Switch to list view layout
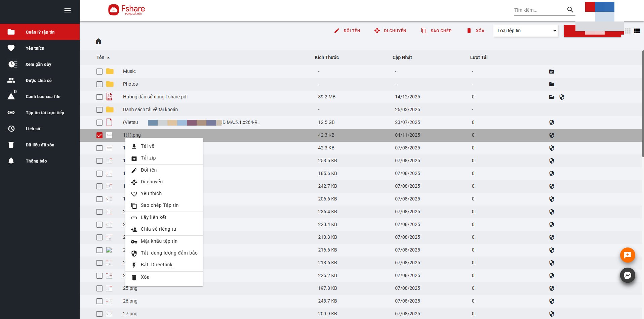This screenshot has width=644, height=319. point(637,31)
